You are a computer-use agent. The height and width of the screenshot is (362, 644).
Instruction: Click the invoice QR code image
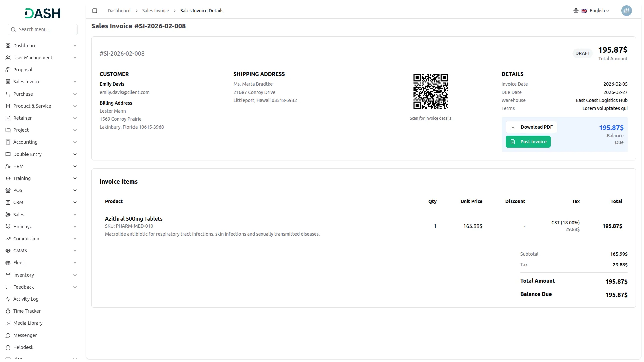pyautogui.click(x=430, y=92)
